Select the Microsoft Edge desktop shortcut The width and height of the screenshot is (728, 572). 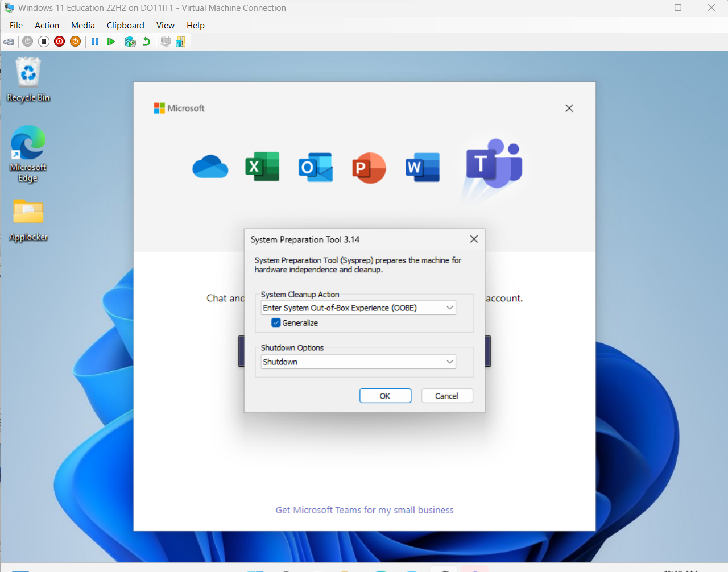coord(28,154)
